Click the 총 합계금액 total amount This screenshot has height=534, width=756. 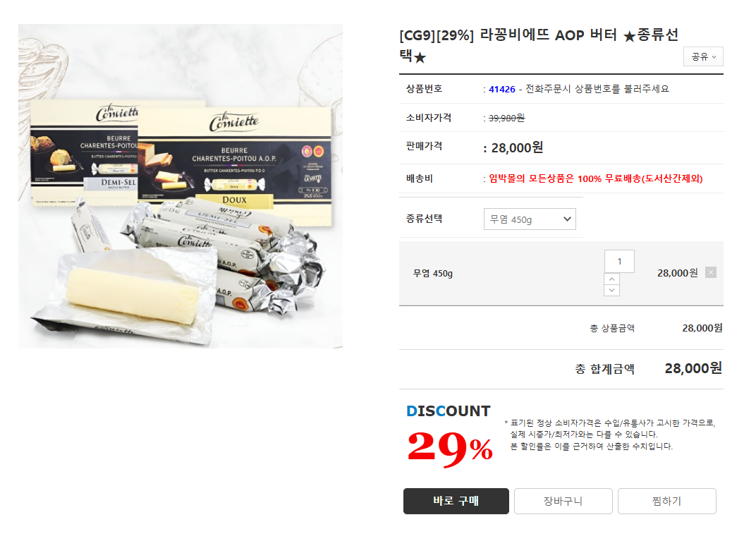point(693,368)
